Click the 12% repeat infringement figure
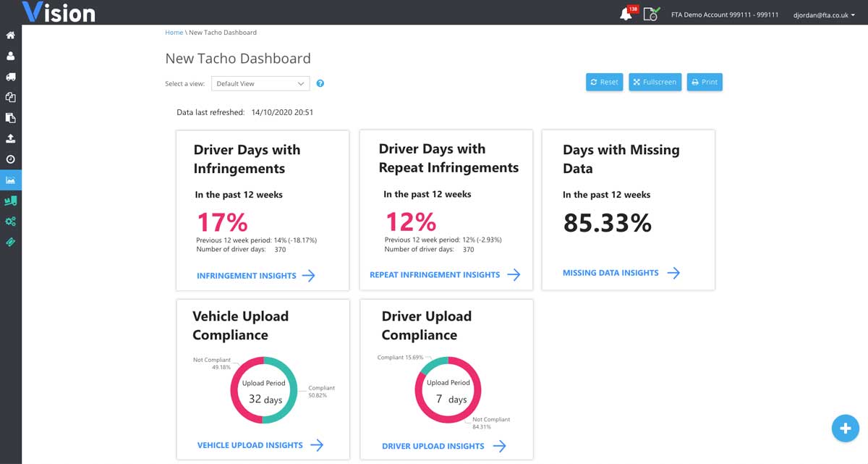Image resolution: width=868 pixels, height=464 pixels. pos(410,221)
